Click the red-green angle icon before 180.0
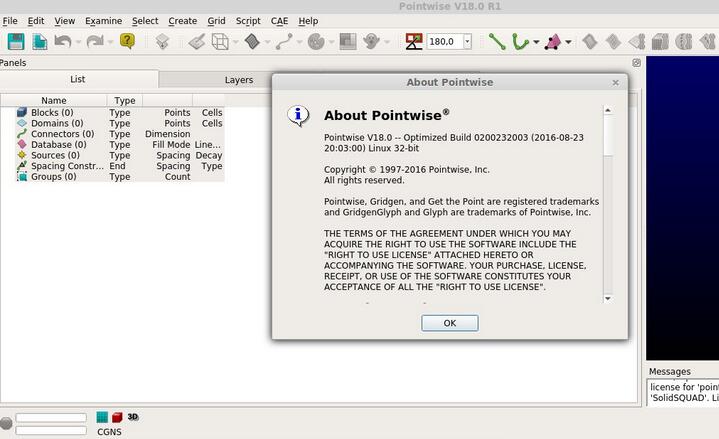The image size is (719, 439). pyautogui.click(x=414, y=42)
